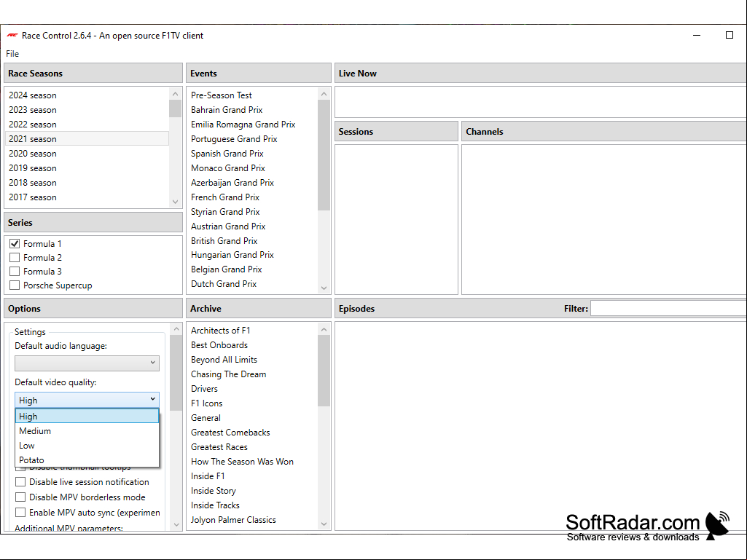This screenshot has width=747, height=560.
Task: Select the 2020 season
Action: point(87,154)
